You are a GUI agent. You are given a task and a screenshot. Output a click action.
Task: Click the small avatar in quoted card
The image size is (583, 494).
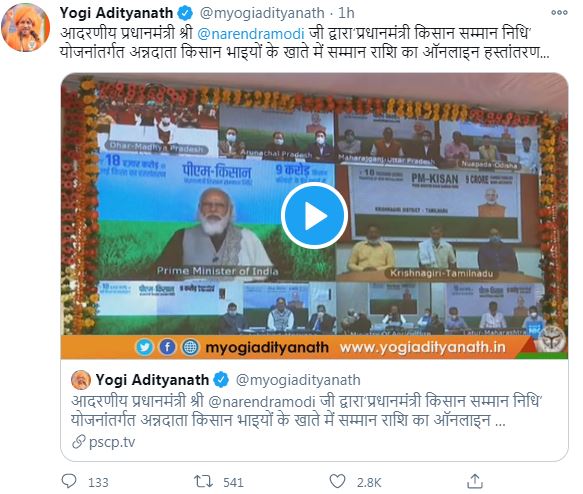click(81, 380)
